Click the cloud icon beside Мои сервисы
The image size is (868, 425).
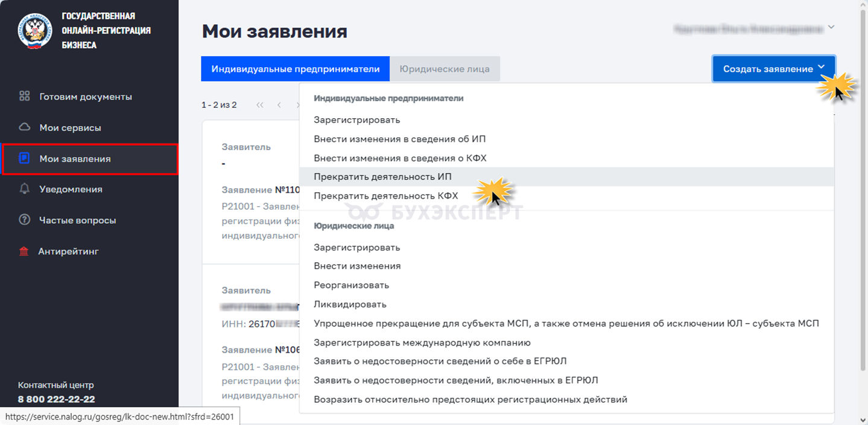(25, 127)
